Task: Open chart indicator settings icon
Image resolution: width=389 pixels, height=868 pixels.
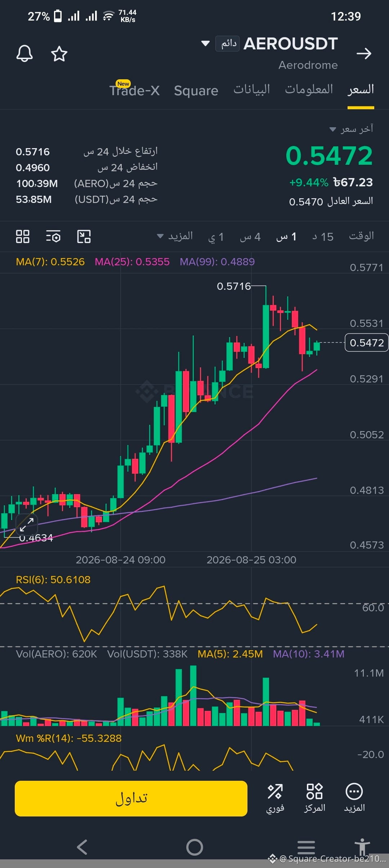Action: point(53,236)
